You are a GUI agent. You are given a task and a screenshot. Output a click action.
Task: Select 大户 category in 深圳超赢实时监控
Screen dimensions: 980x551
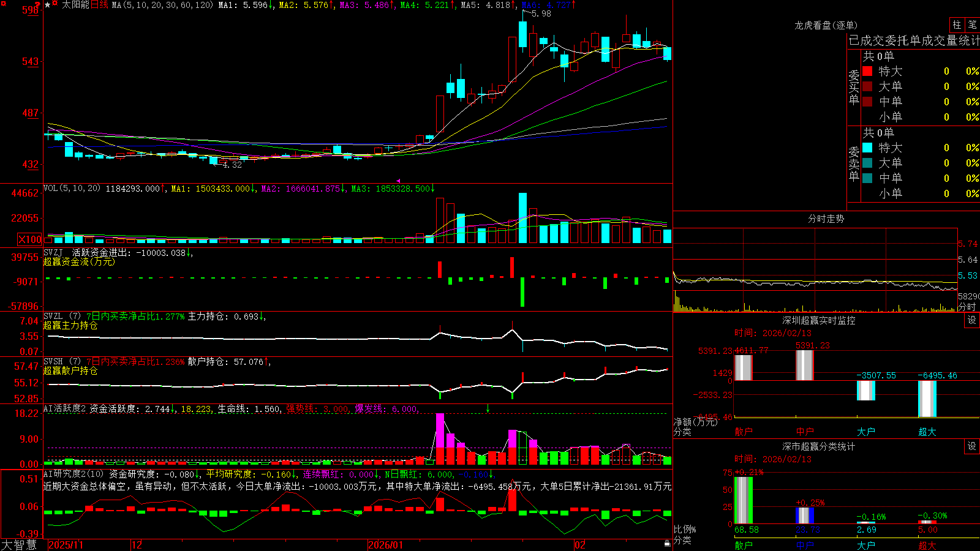click(x=865, y=432)
